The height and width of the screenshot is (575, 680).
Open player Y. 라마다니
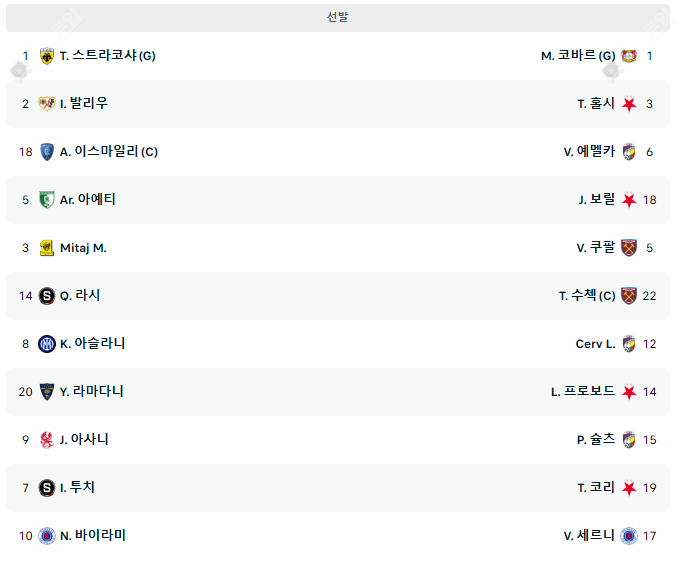(x=91, y=392)
